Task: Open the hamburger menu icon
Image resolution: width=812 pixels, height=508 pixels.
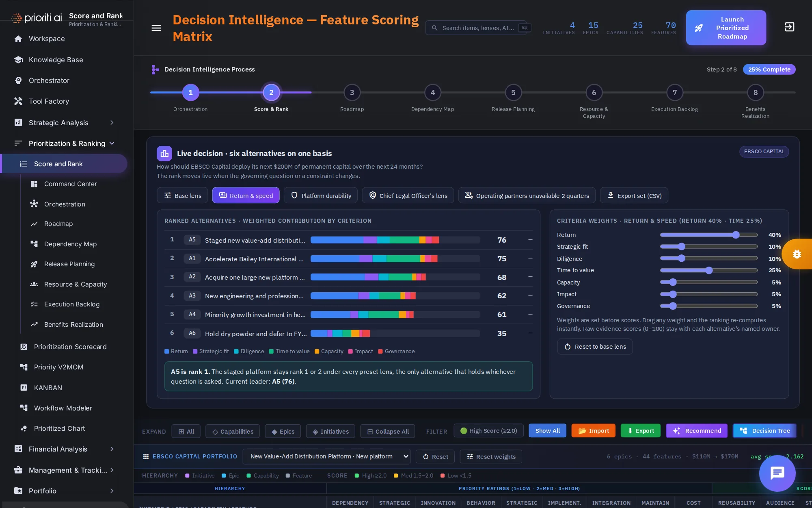Action: (x=156, y=28)
